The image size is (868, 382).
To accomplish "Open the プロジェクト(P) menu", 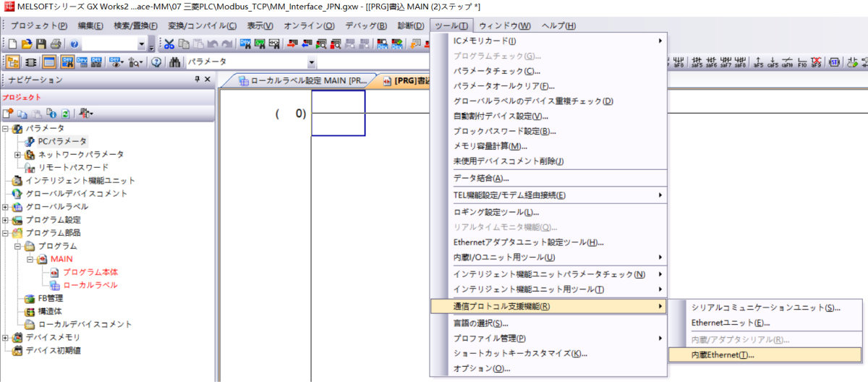I will [38, 26].
